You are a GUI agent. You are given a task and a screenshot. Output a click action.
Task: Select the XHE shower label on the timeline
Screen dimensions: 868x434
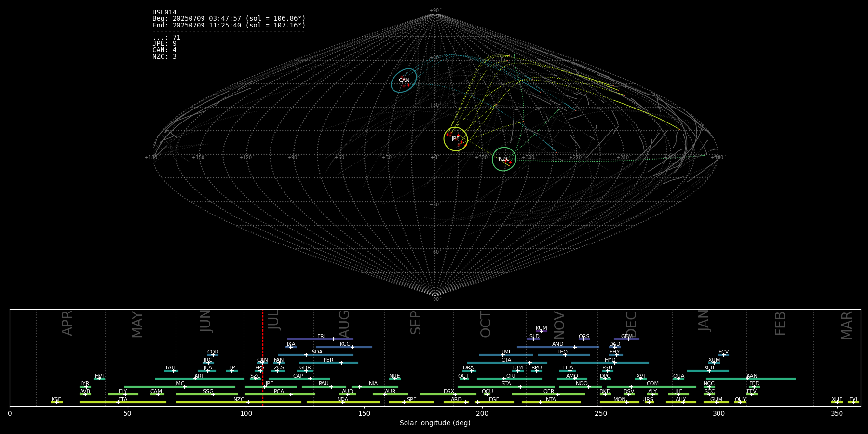tap(837, 400)
